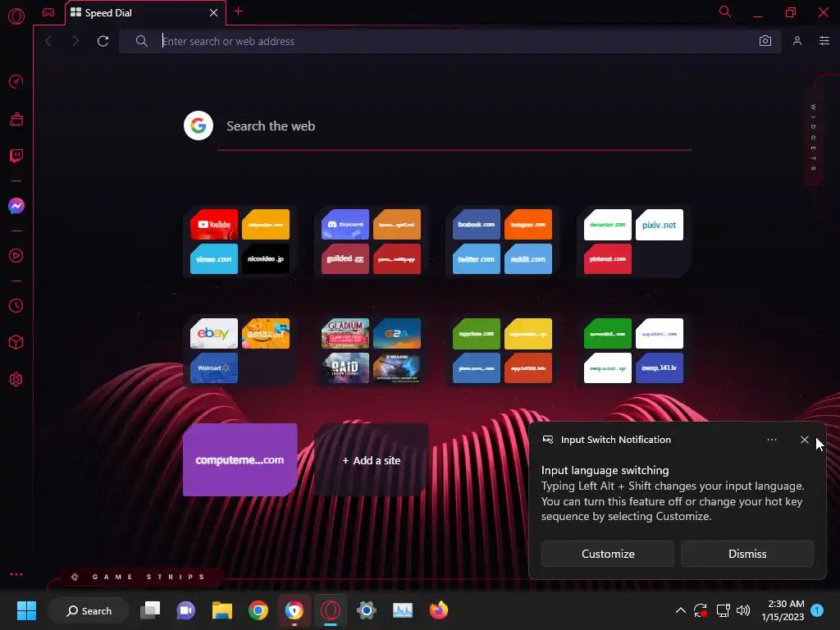Screen dimensions: 840x630
Task: Open the volume speaker tray icon
Action: tap(743, 610)
